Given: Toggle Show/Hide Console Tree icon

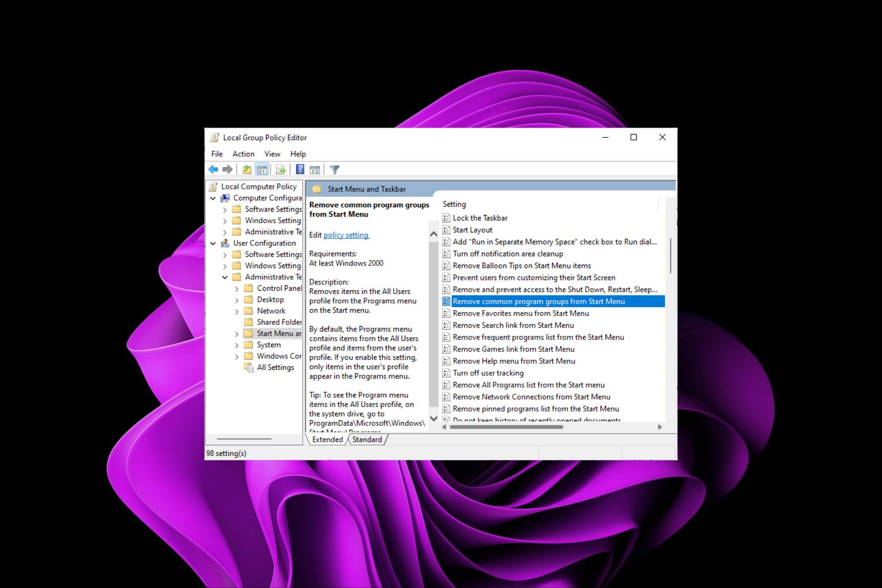Looking at the screenshot, I should (262, 170).
